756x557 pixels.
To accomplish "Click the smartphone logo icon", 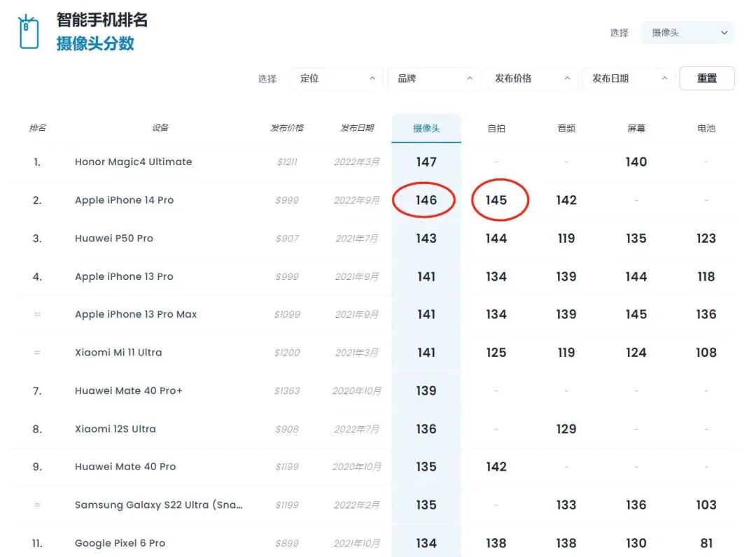I will click(x=29, y=31).
